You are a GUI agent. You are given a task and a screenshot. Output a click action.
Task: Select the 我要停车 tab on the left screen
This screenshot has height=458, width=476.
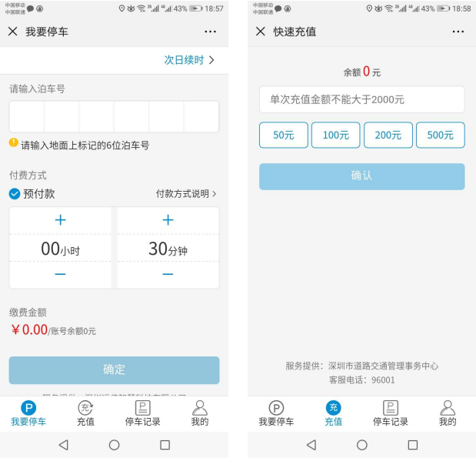[x=28, y=413]
